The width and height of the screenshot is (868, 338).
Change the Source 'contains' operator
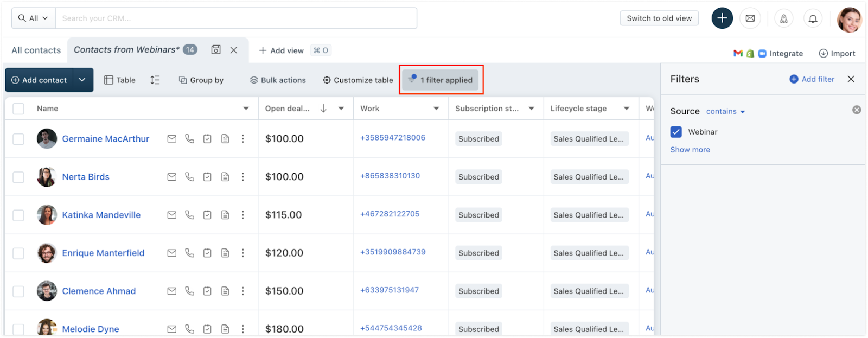pos(725,111)
